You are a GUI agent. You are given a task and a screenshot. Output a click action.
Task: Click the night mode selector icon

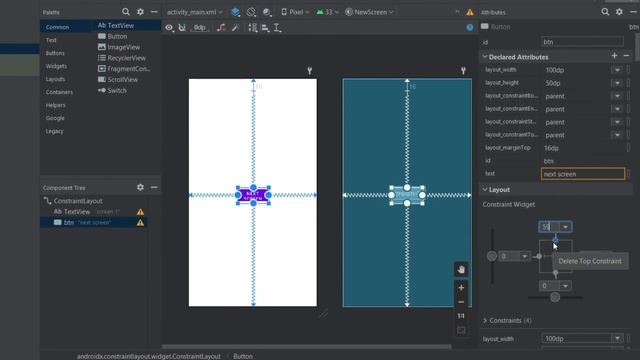(x=267, y=12)
